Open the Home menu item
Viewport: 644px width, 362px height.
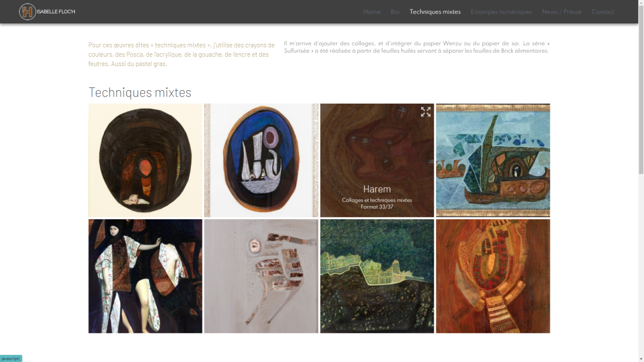tap(372, 12)
